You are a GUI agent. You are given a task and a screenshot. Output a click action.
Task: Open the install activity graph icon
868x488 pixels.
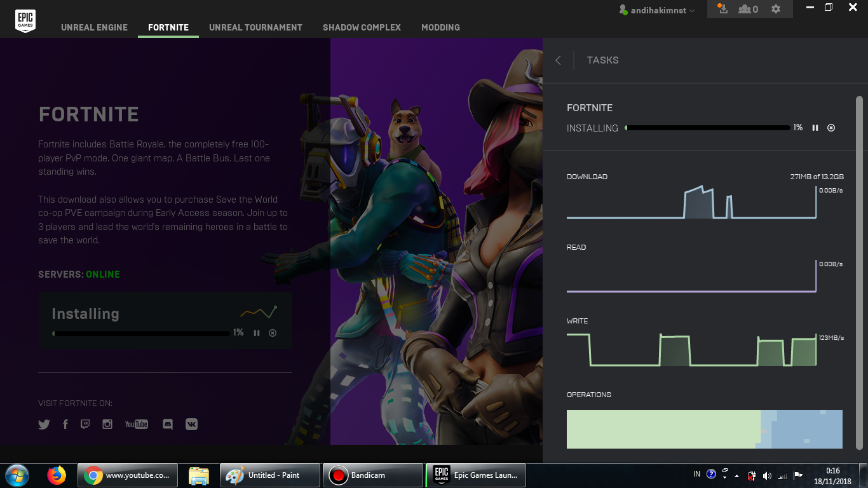(x=259, y=312)
